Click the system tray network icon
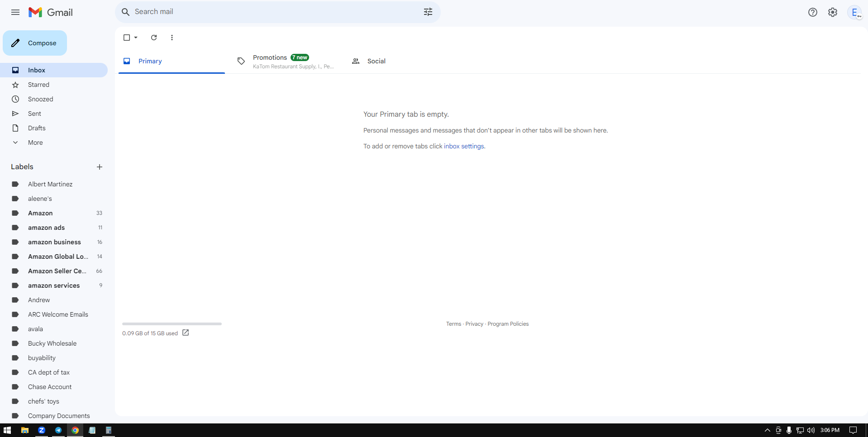Viewport: 868px width, 437px height. (800, 430)
